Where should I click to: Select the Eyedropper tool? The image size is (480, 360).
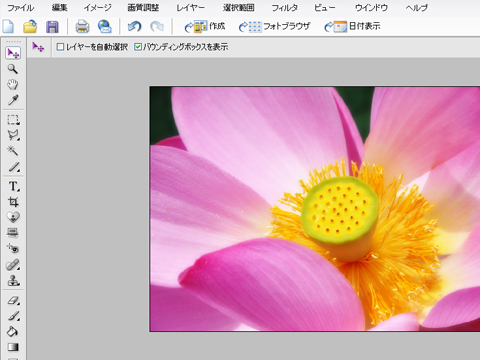coord(13,100)
